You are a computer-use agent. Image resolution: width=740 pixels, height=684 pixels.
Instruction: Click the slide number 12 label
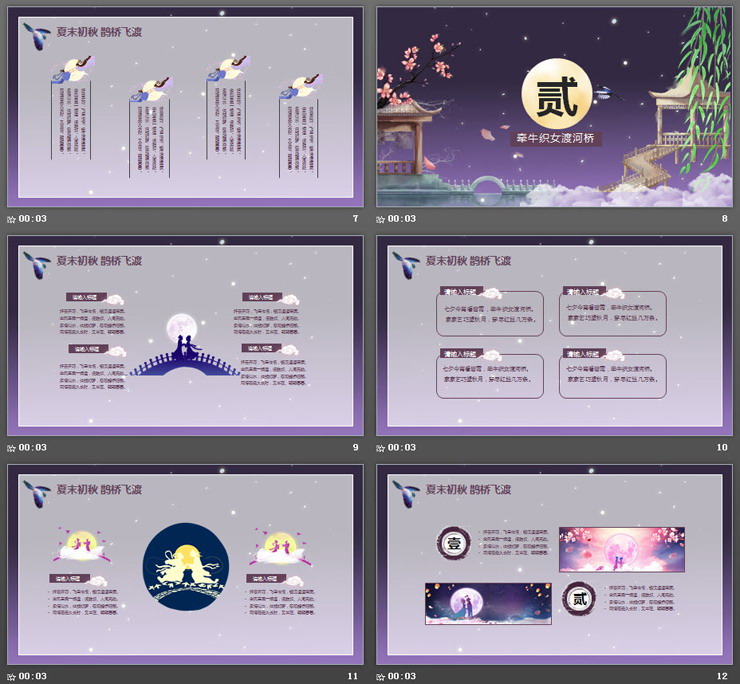(722, 676)
